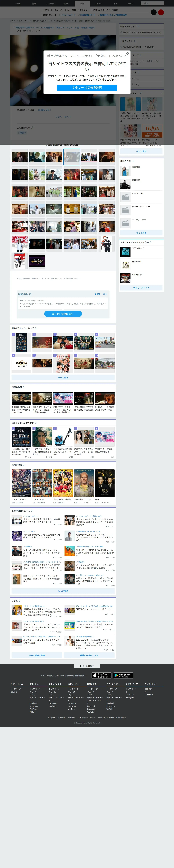Switch to the 音楽 tab
The width and height of the screenshot is (174, 868).
coord(34,3)
